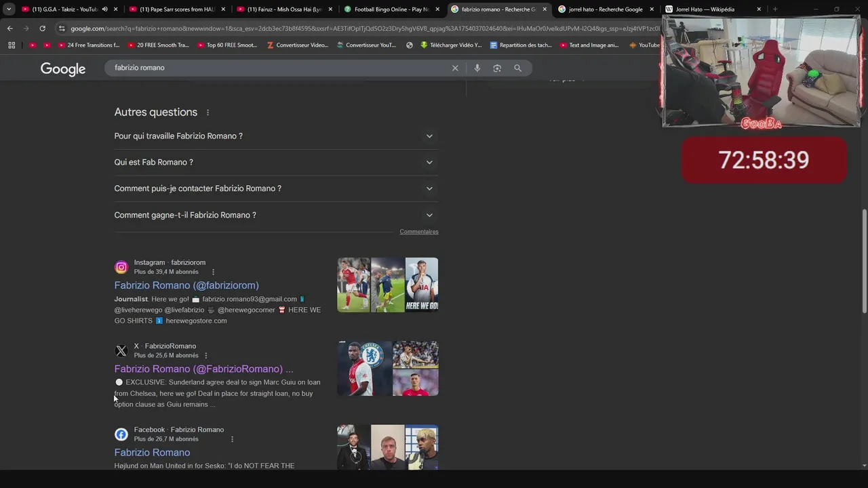Open options menu next to Autres questions
The height and width of the screenshot is (488, 868).
[208, 113]
